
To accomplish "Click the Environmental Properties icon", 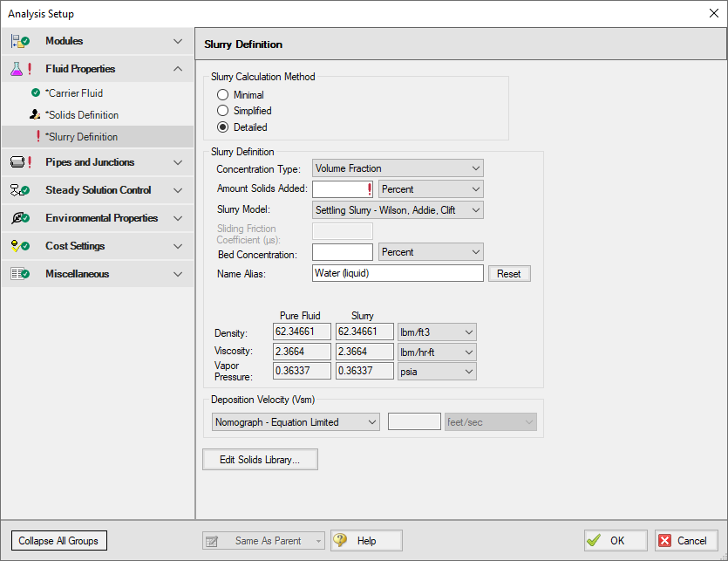I will pos(19,218).
